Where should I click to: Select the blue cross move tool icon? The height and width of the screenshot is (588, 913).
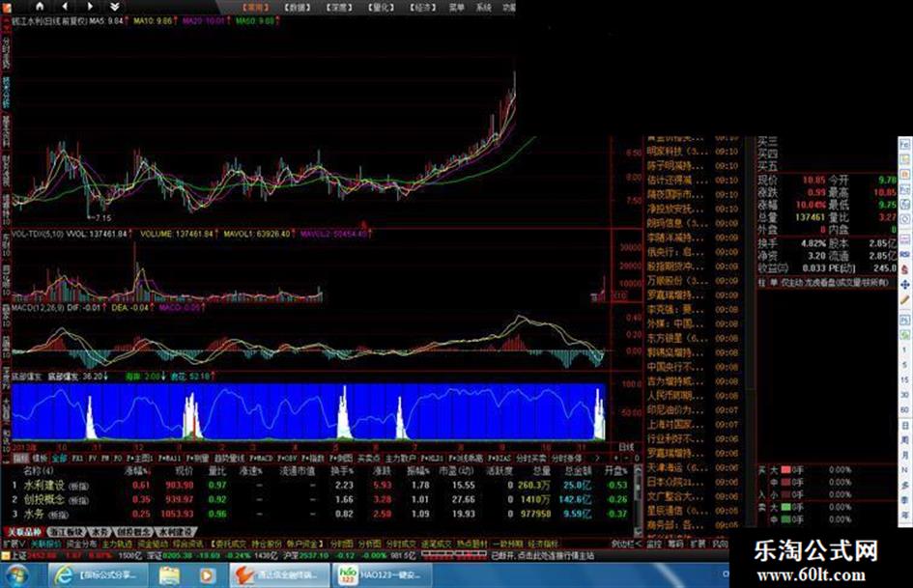(905, 285)
